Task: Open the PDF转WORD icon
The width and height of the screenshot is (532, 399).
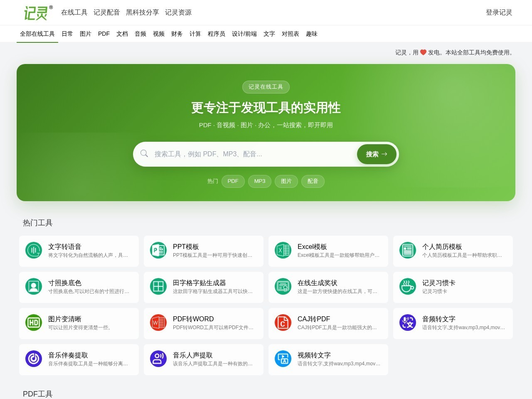Action: click(x=158, y=323)
